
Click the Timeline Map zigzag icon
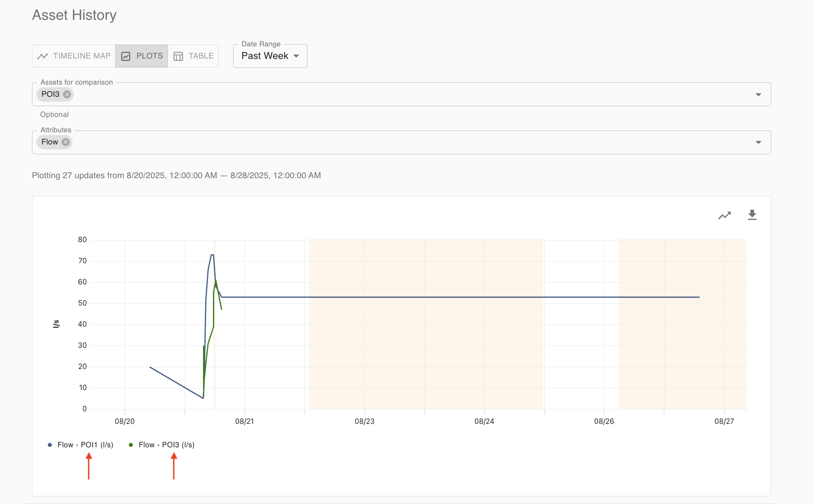click(x=43, y=56)
